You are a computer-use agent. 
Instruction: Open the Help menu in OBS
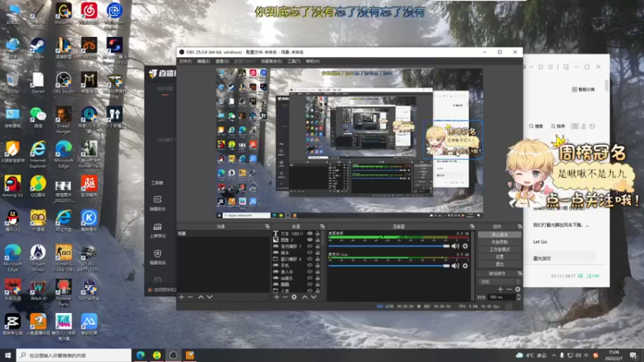[x=312, y=61]
